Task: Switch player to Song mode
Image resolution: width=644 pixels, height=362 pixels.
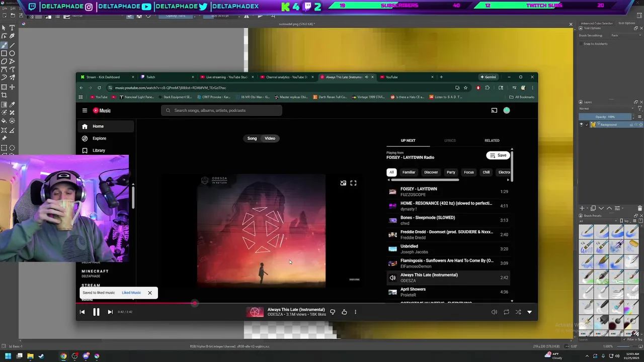Action: click(x=252, y=138)
